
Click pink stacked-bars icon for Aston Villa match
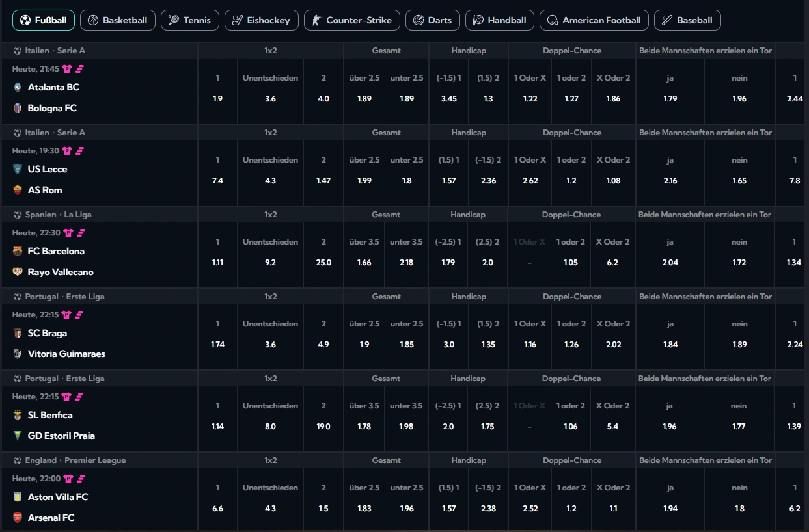pos(81,479)
